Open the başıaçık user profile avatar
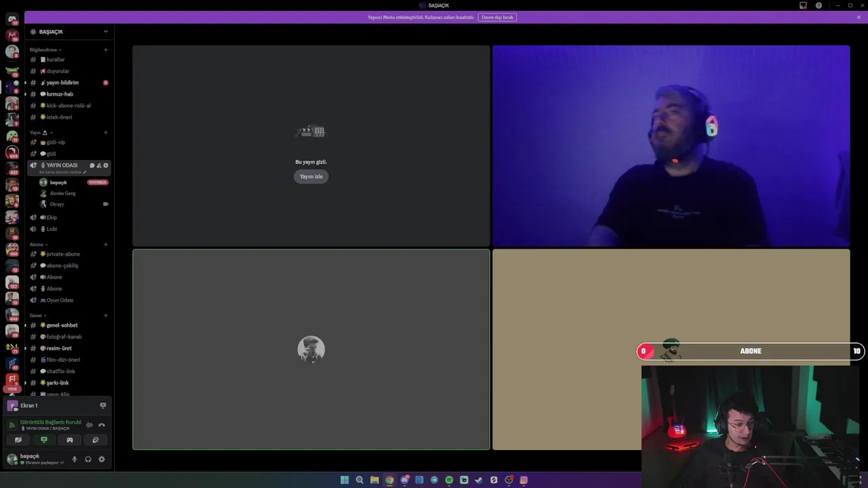Screen dimensions: 868x488 [12, 460]
